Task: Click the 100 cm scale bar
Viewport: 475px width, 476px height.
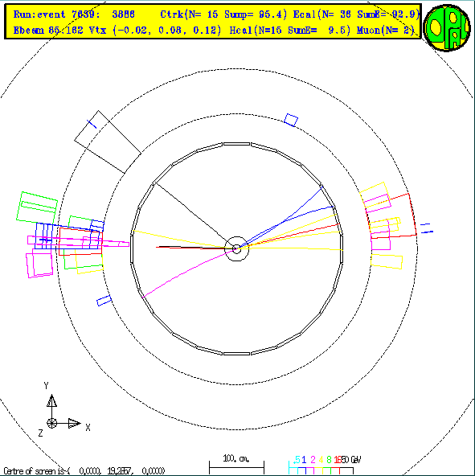Action: pyautogui.click(x=236, y=467)
